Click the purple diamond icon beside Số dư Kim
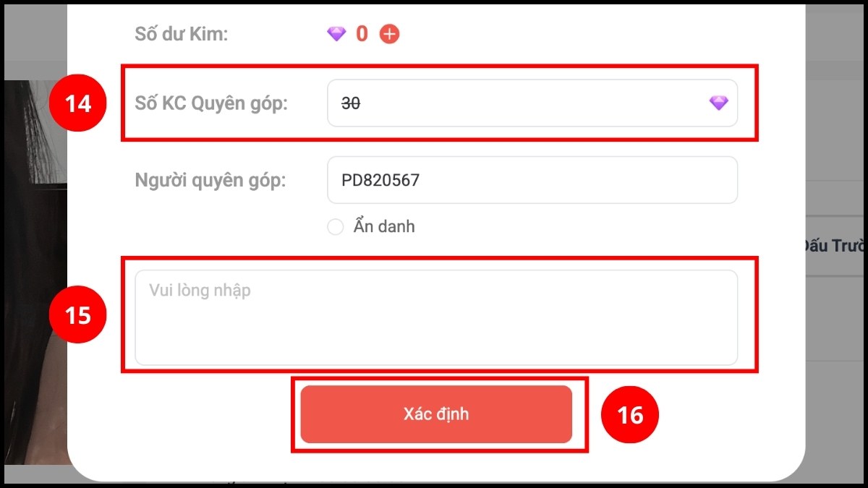868x488 pixels. point(337,33)
